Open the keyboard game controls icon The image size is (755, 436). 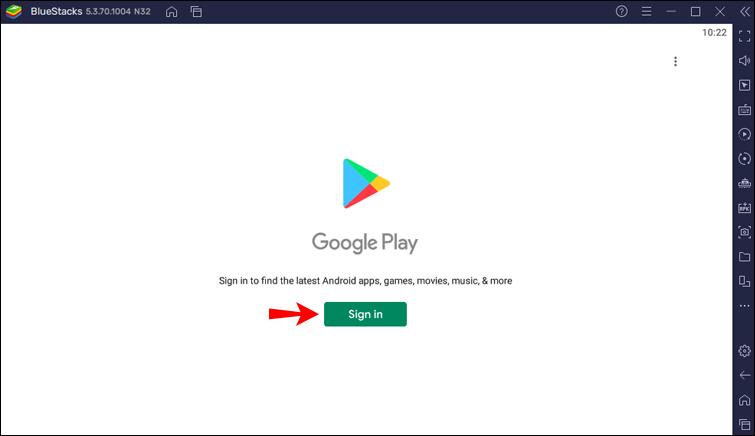(744, 110)
